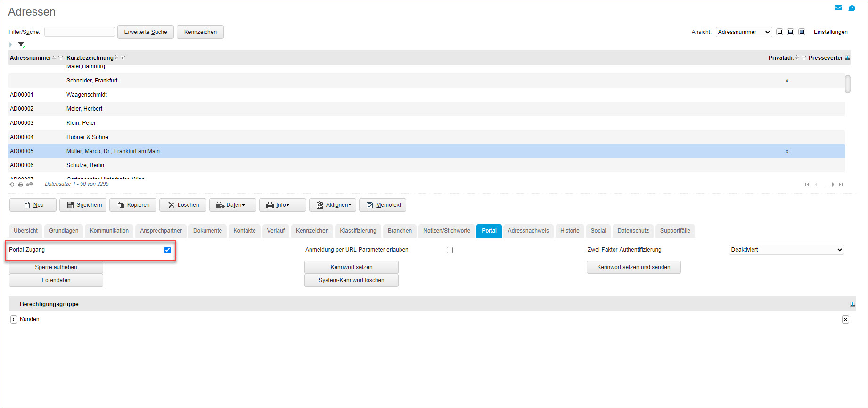Select the Schneider, Frankfurt row
The width and height of the screenshot is (868, 408).
pos(426,81)
